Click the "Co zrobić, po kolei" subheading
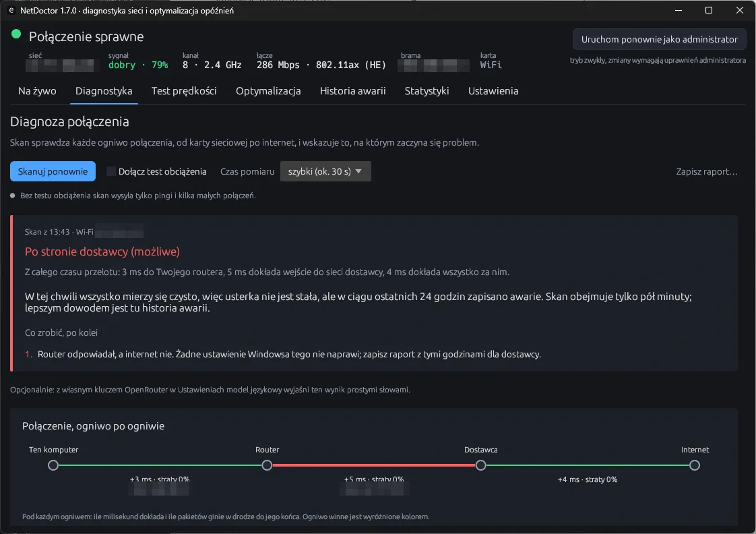756x534 pixels. point(61,332)
